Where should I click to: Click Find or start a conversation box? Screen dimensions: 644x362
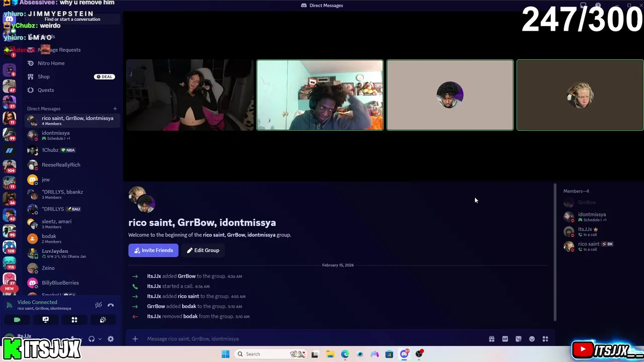click(72, 19)
